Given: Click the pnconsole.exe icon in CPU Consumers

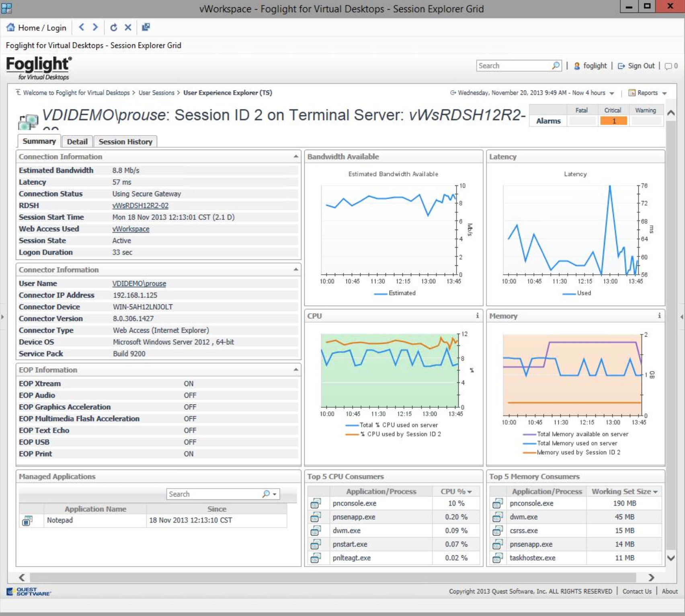Looking at the screenshot, I should click(x=316, y=503).
